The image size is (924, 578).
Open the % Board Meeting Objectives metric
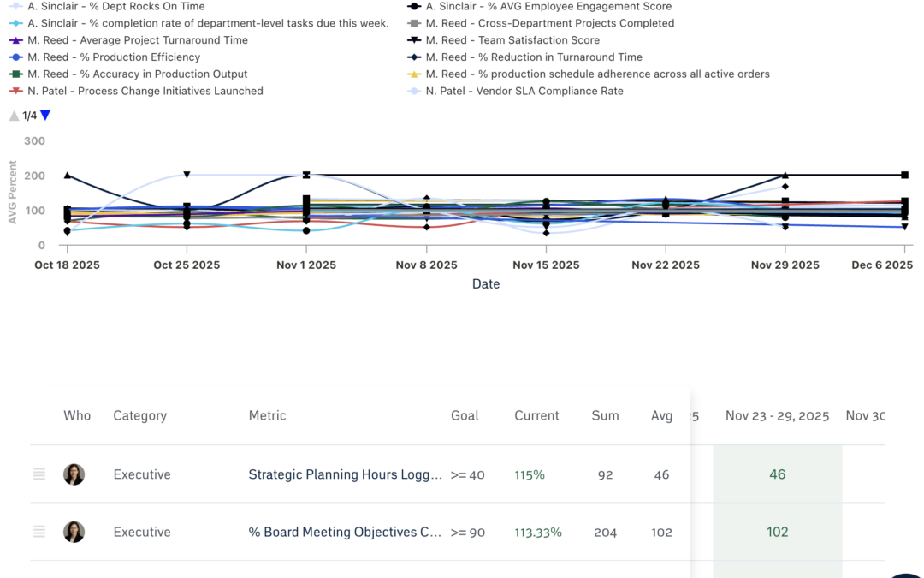(346, 532)
